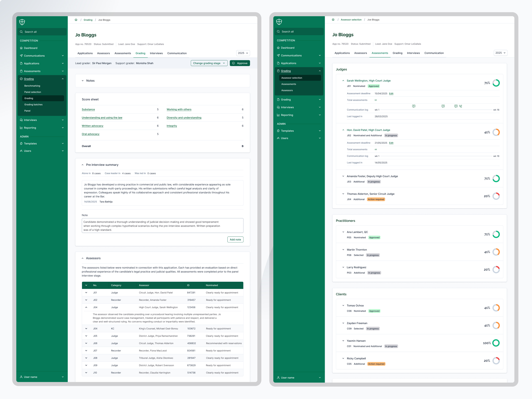Click phone icon in Sarah Wellington's communication log
The width and height of the screenshot is (532, 399).
(461, 106)
